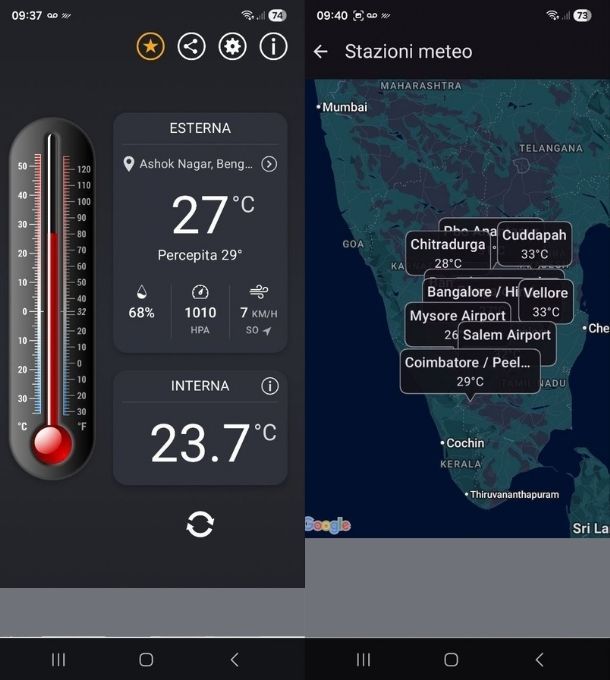610x680 pixels.
Task: Tap home button on left phone
Action: coord(146,660)
